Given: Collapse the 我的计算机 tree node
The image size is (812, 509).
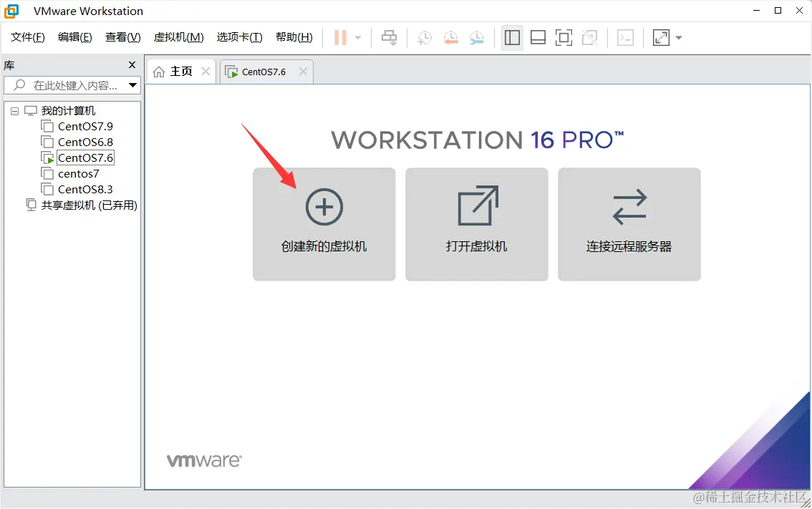Looking at the screenshot, I should click(x=14, y=111).
